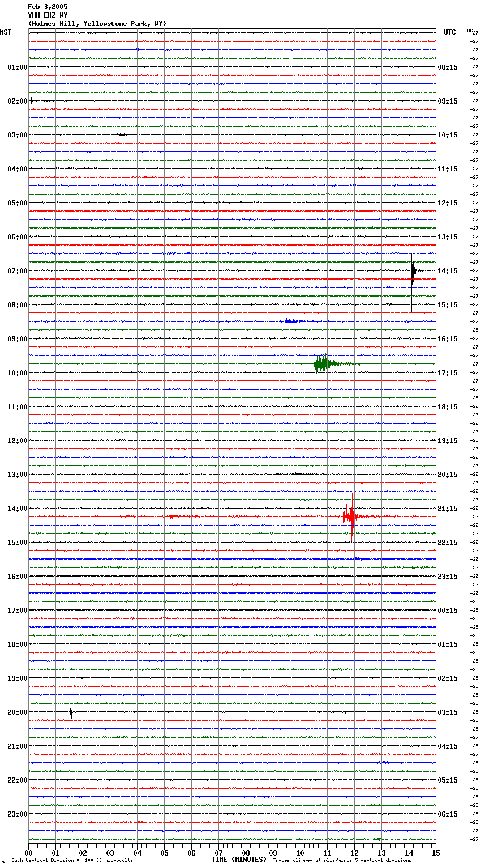Click minute tick label "03" on bottom axis
Screen dimensions: 481x868
[110, 853]
